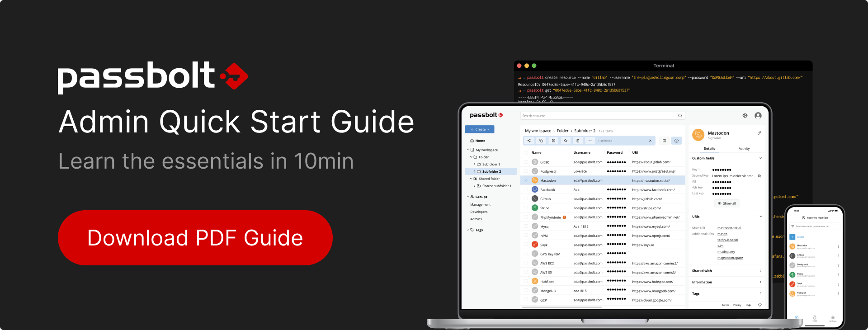Image resolution: width=868 pixels, height=330 pixels.
Task: Click the Copy icon in action toolbar
Action: [x=541, y=141]
